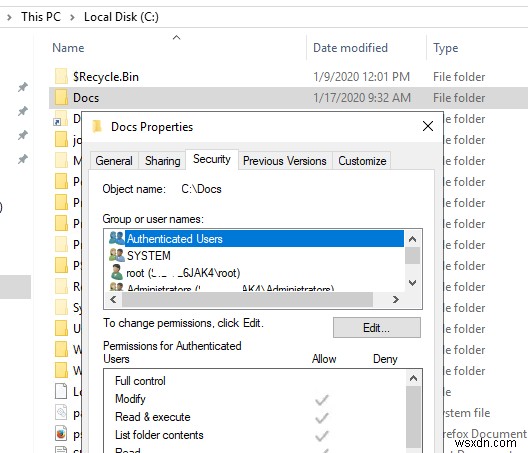Click the Edit... permissions button
The width and height of the screenshot is (528, 453).
tap(376, 327)
